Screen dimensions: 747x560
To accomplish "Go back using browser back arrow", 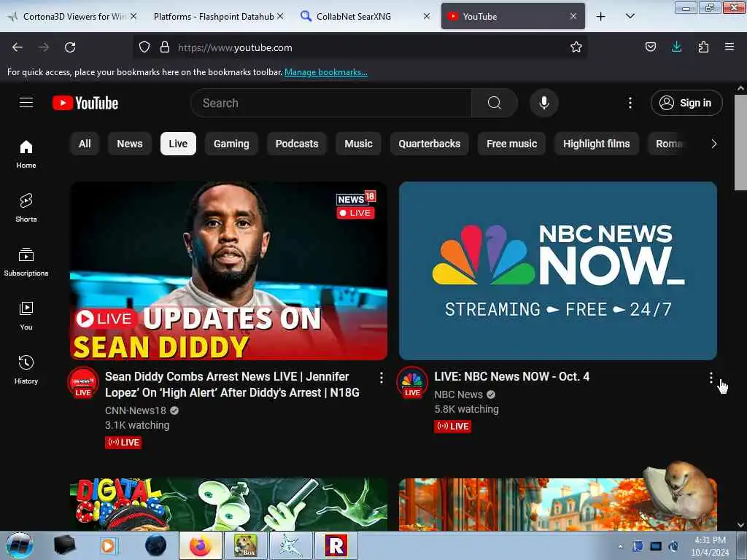I will click(x=18, y=47).
